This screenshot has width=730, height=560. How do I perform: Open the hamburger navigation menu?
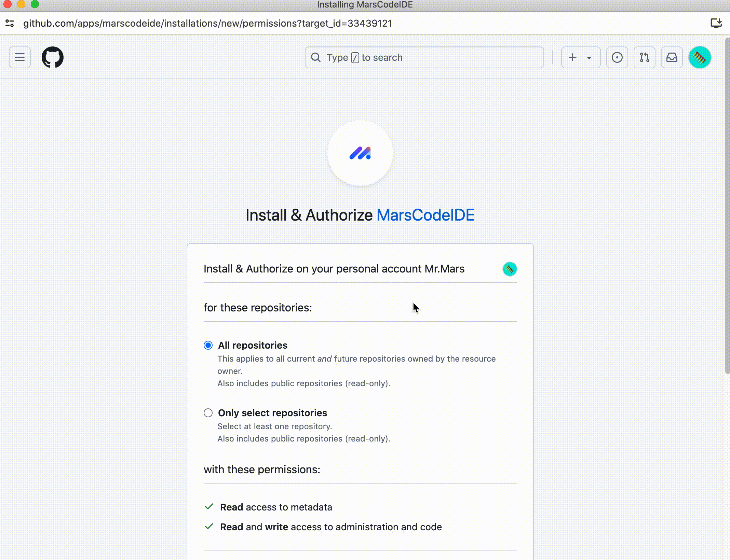[20, 57]
